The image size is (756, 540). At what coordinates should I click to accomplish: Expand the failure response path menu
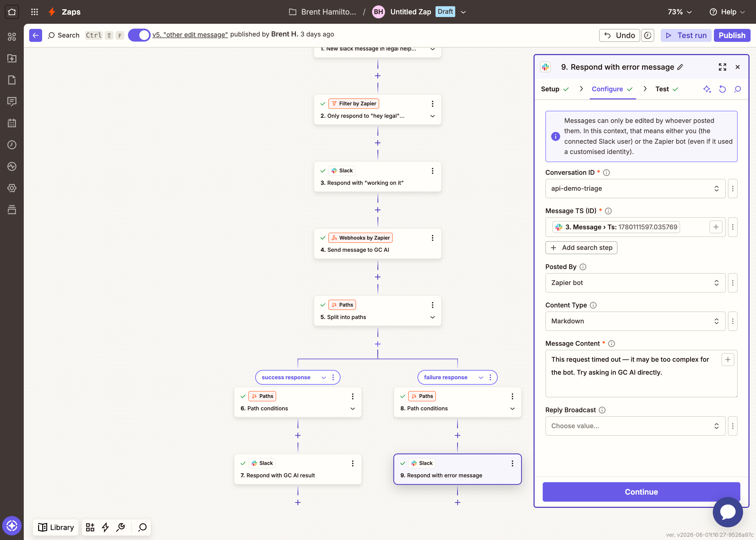481,377
